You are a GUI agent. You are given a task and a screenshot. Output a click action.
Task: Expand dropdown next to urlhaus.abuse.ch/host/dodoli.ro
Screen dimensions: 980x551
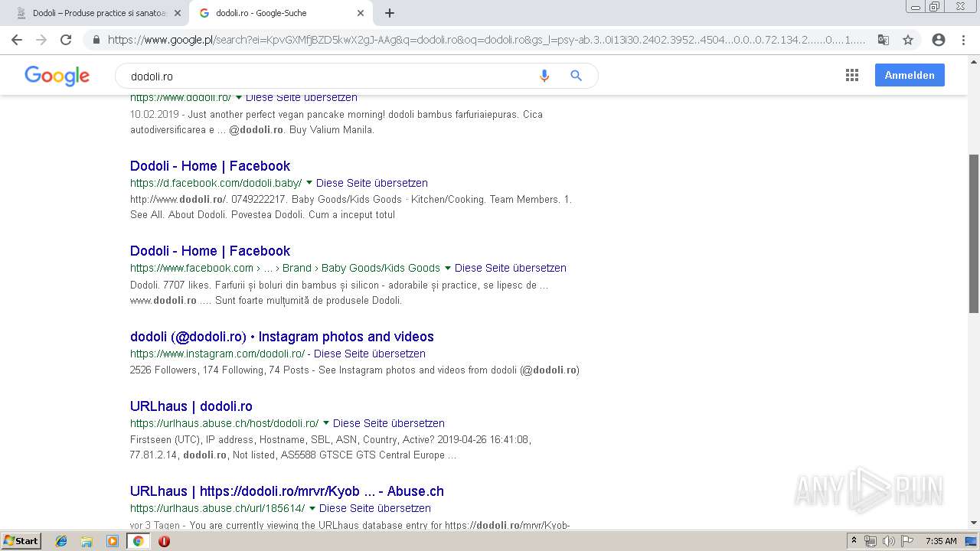pos(326,423)
